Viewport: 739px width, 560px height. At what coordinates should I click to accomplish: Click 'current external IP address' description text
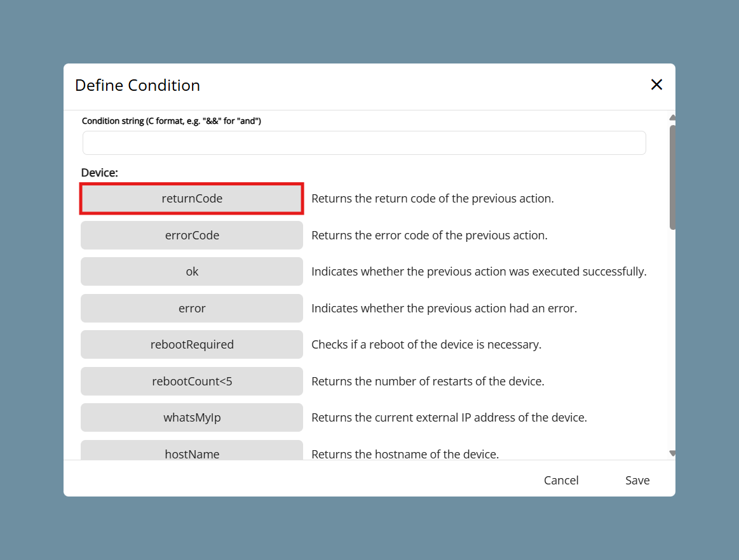(449, 417)
